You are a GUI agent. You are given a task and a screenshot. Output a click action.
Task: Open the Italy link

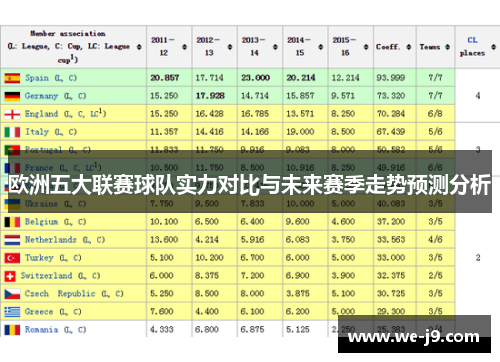click(37, 132)
